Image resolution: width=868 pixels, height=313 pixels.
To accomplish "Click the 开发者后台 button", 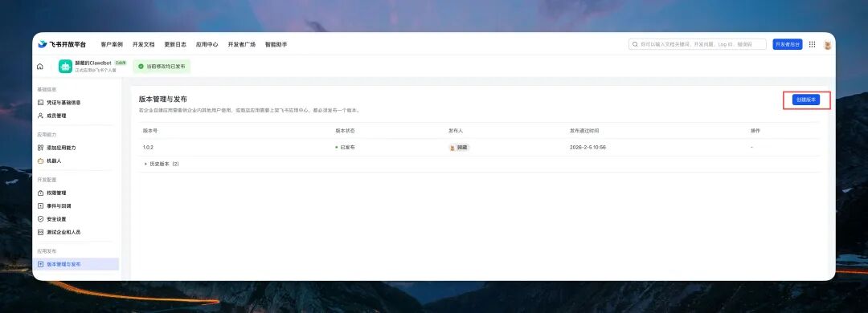I will pos(787,44).
